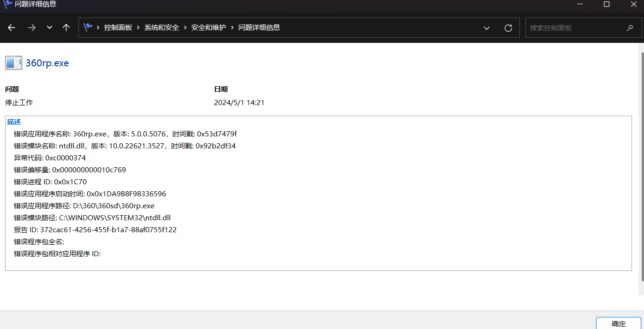Screen dimensions: 644x329
Task: Click the search magnifier icon
Action: pyautogui.click(x=630, y=28)
